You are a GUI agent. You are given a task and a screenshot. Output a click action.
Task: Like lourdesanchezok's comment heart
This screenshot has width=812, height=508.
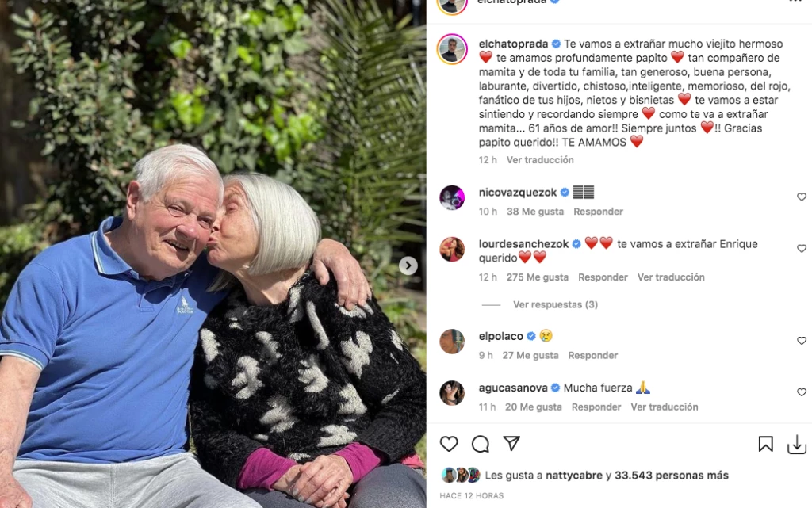pos(801,249)
